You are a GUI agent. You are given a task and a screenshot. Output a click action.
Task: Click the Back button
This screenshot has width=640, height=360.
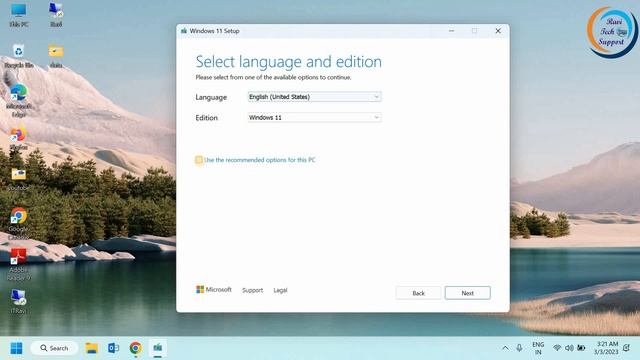(x=418, y=293)
